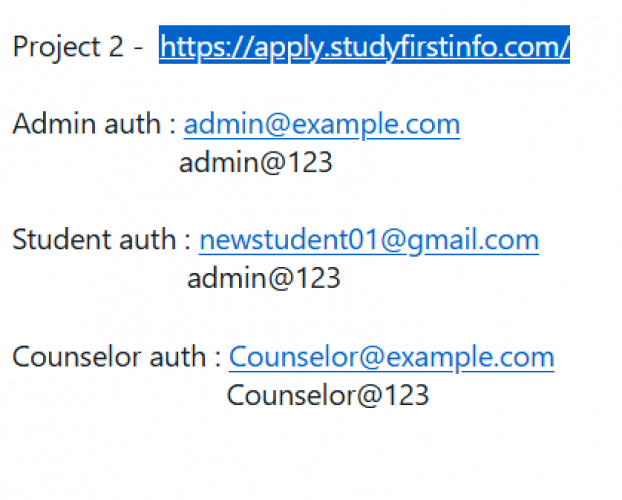Open the apply.studyfirstinfo.com highlighted link
Image resolution: width=622 pixels, height=500 pixels.
[364, 46]
